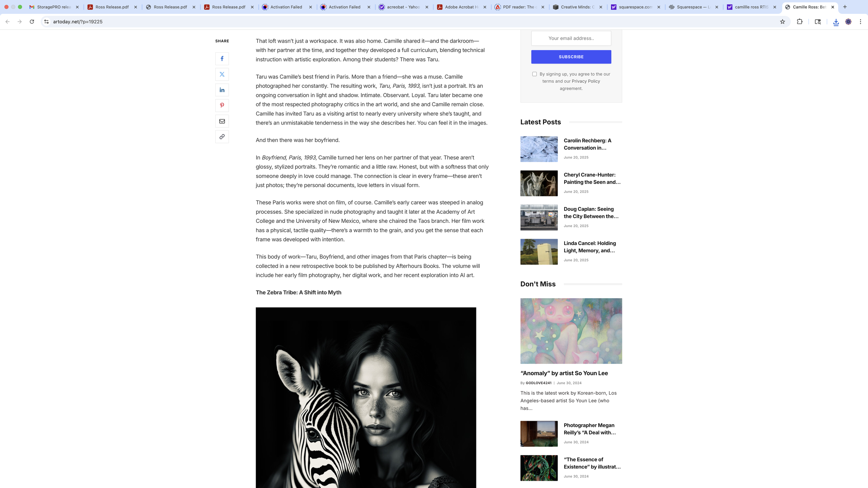Image resolution: width=868 pixels, height=488 pixels.
Task: Pin article to Pinterest
Action: click(222, 106)
